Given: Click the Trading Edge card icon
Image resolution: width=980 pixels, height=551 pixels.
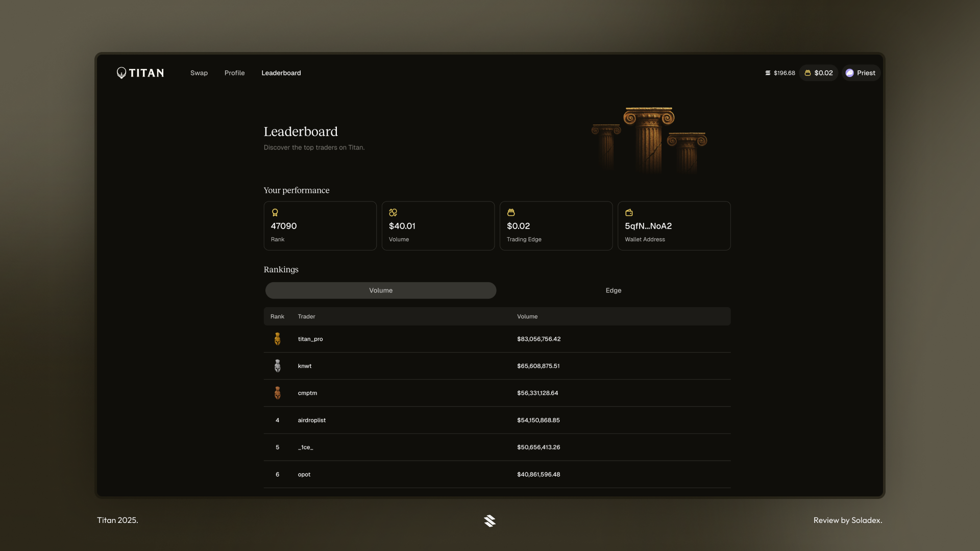Looking at the screenshot, I should (510, 212).
